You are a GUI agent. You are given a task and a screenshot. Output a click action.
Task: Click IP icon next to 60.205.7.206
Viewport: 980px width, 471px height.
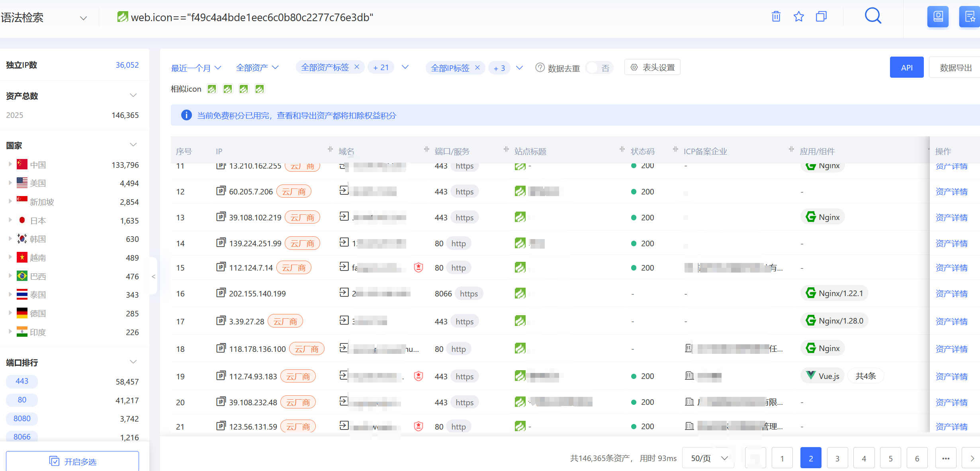point(221,191)
